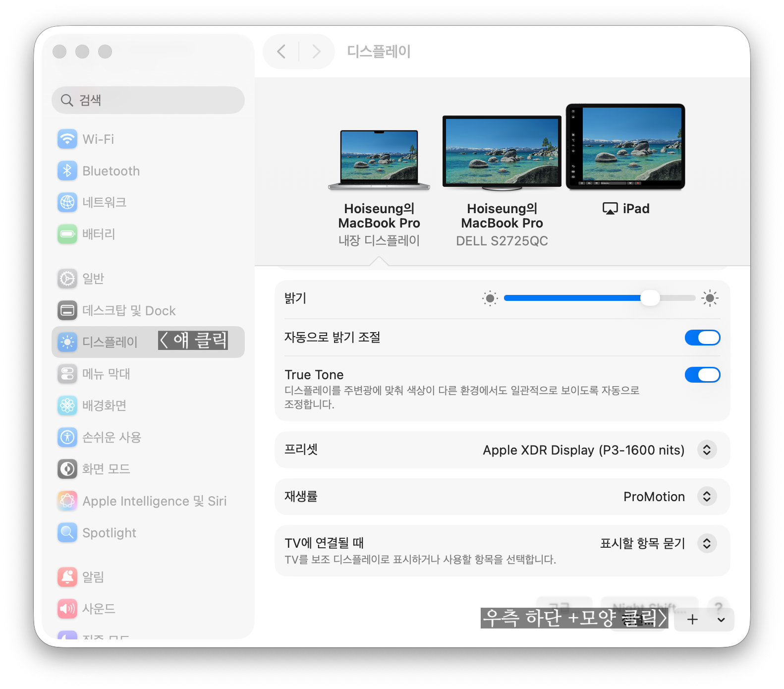Open the 메뉴 막대 settings
The image size is (784, 689).
pyautogui.click(x=148, y=374)
